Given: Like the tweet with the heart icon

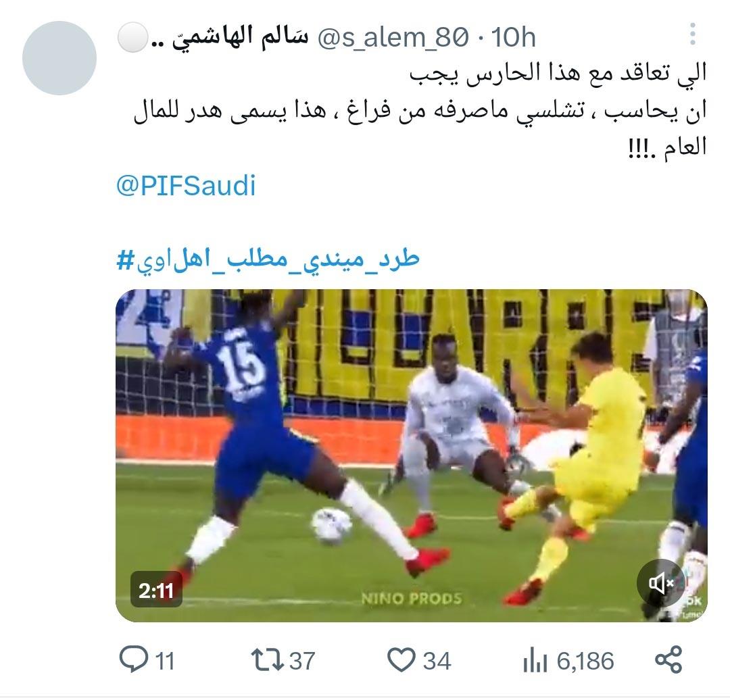Looking at the screenshot, I should (x=401, y=660).
